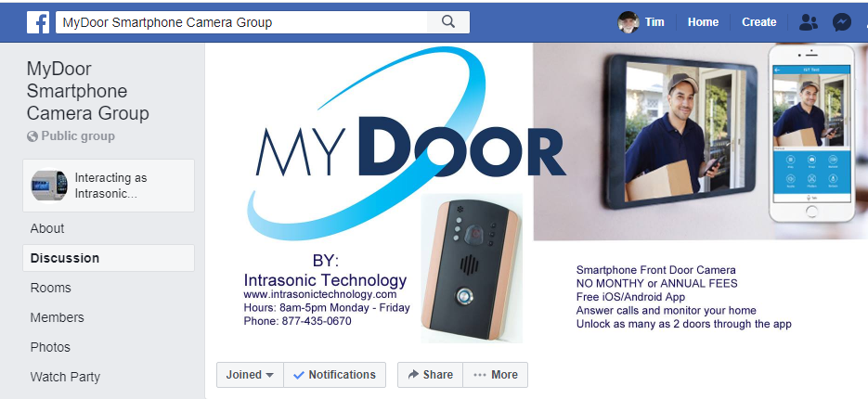Click 'Phone: 877-435-0670' text
Viewport: 868px width, 399px height.
[297, 321]
